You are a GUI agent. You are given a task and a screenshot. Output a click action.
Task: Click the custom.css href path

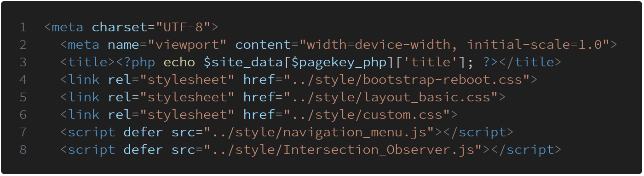click(x=367, y=115)
